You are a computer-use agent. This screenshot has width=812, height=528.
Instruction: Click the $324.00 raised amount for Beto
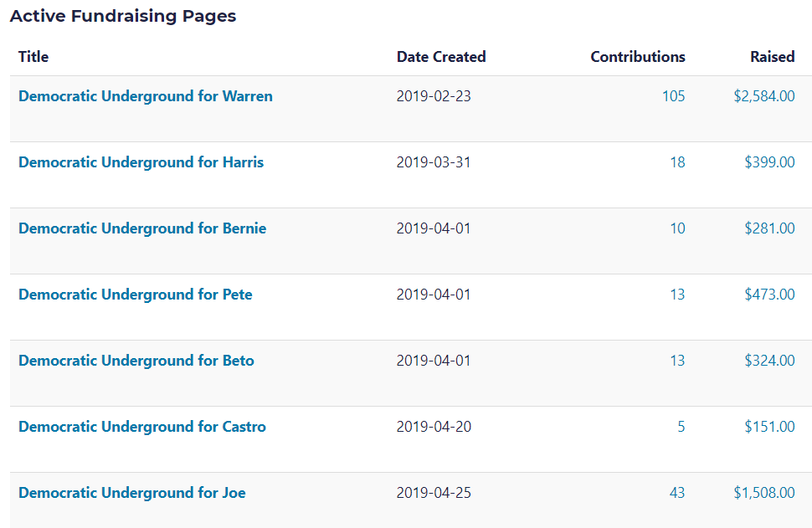[769, 361]
